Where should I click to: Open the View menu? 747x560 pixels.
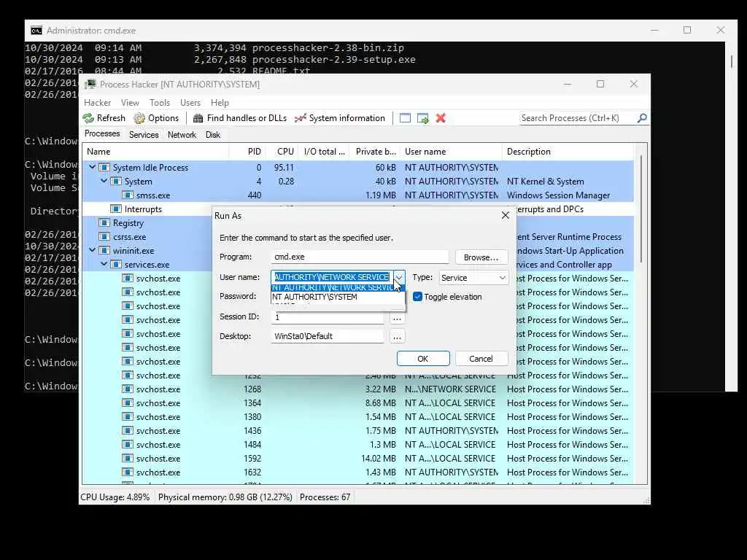130,103
